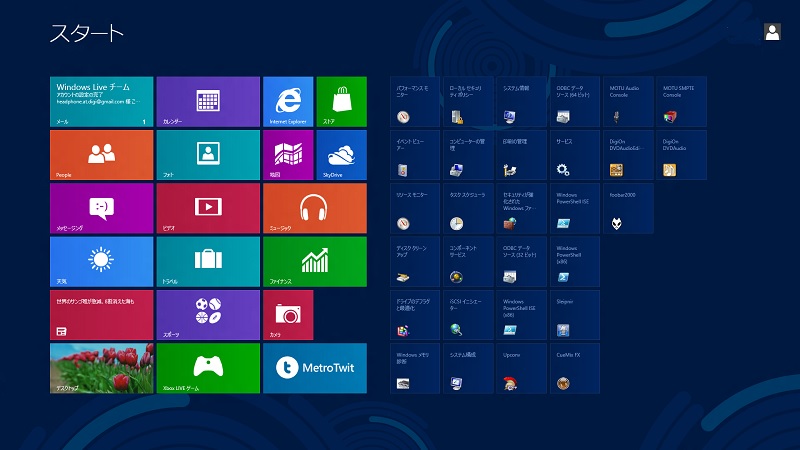The height and width of the screenshot is (450, 800).
Task: Open System Configuration (システム構成) tile
Action: pos(468,368)
